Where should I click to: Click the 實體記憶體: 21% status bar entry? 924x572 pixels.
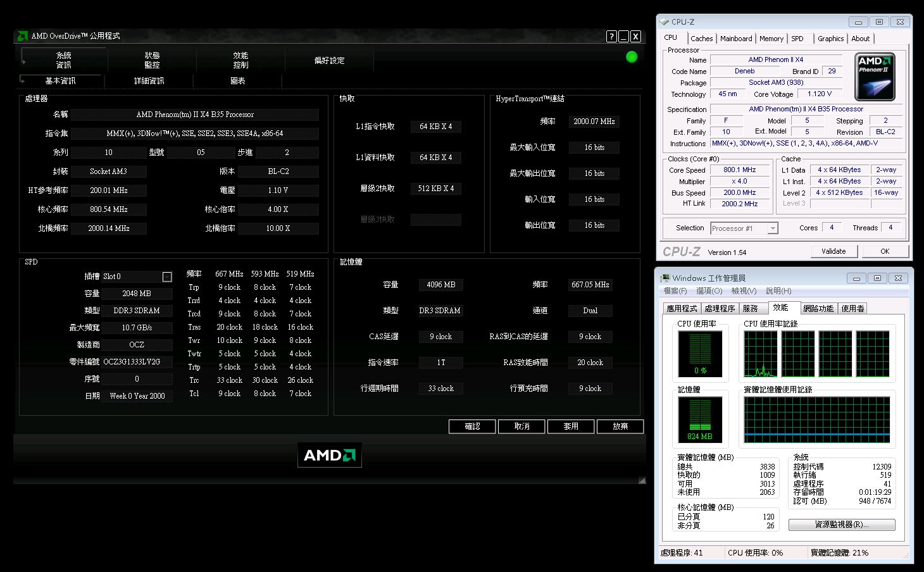(839, 552)
